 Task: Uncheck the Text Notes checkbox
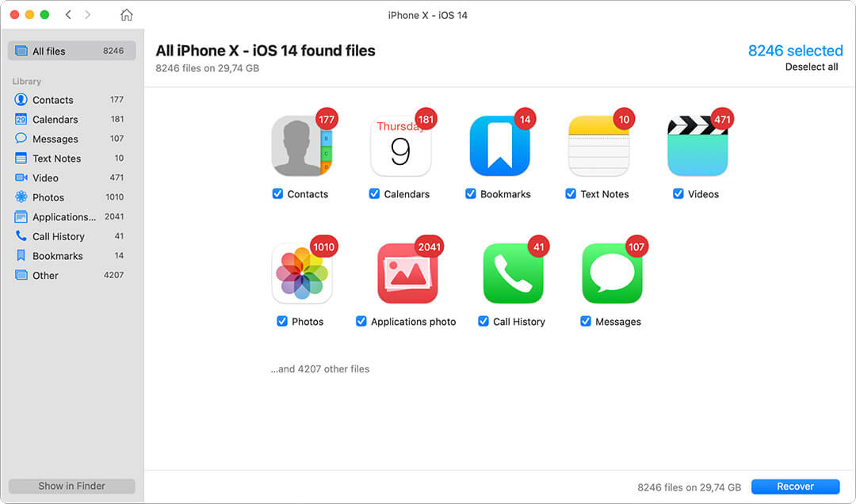pos(571,193)
